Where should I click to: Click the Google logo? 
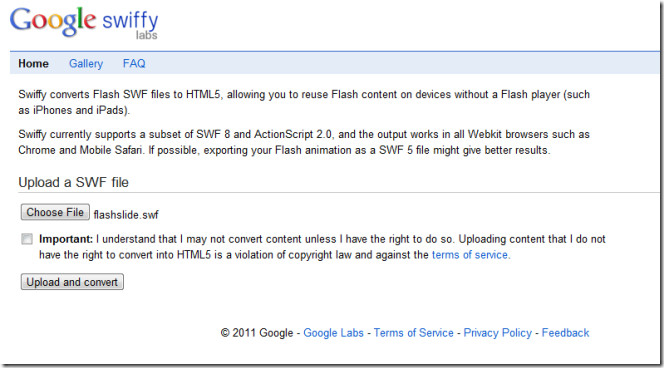[53, 21]
